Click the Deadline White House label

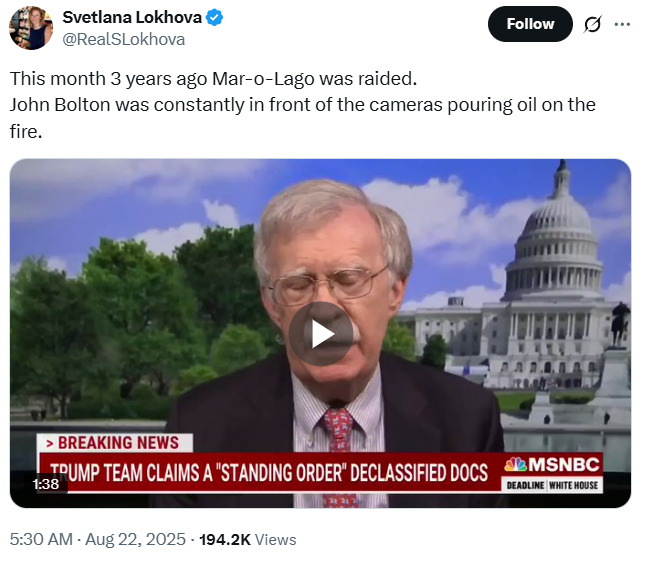(x=552, y=485)
